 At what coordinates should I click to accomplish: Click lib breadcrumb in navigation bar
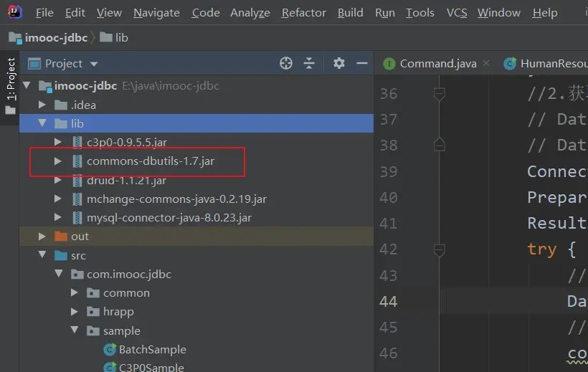click(114, 37)
